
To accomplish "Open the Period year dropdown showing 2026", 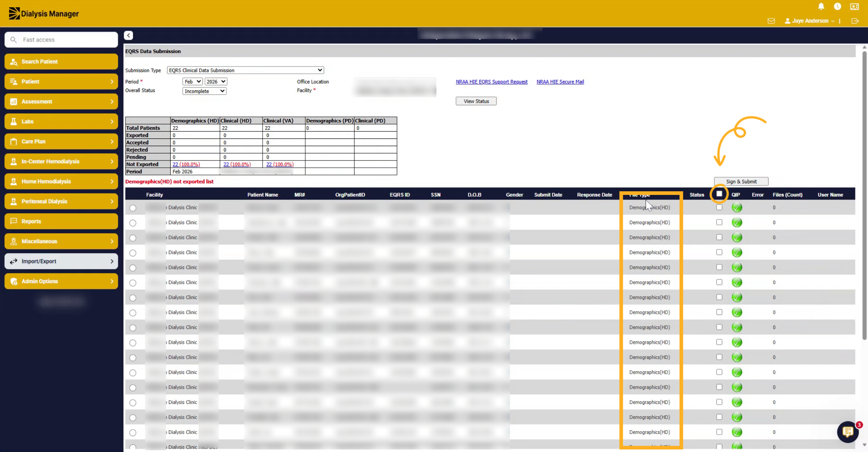I will (x=216, y=82).
